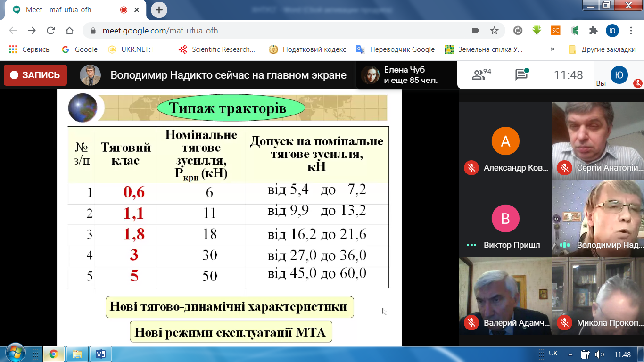Reload the Meet page
The height and width of the screenshot is (362, 644).
click(51, 31)
